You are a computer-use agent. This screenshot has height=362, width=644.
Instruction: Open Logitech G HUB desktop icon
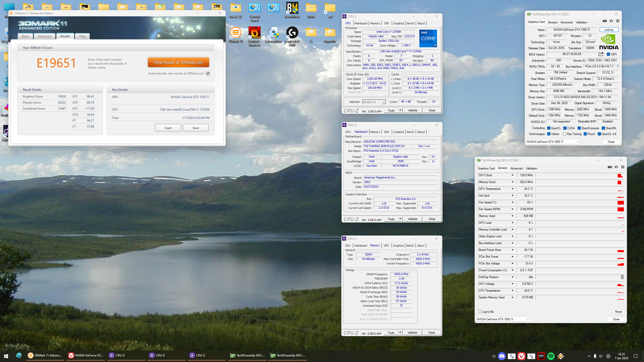(292, 36)
